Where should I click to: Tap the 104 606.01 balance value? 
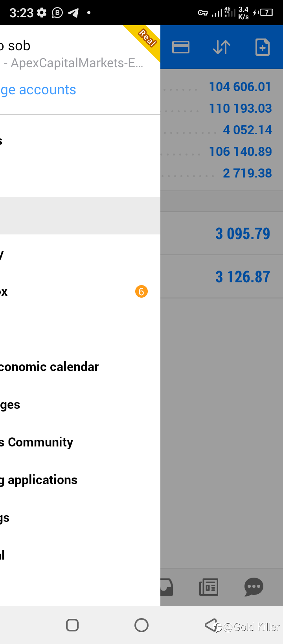coord(240,87)
